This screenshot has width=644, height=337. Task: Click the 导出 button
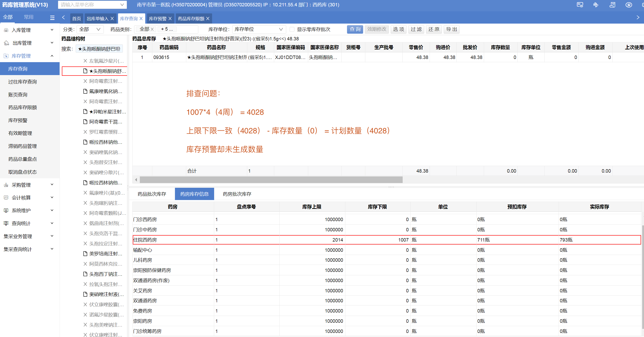tap(451, 29)
